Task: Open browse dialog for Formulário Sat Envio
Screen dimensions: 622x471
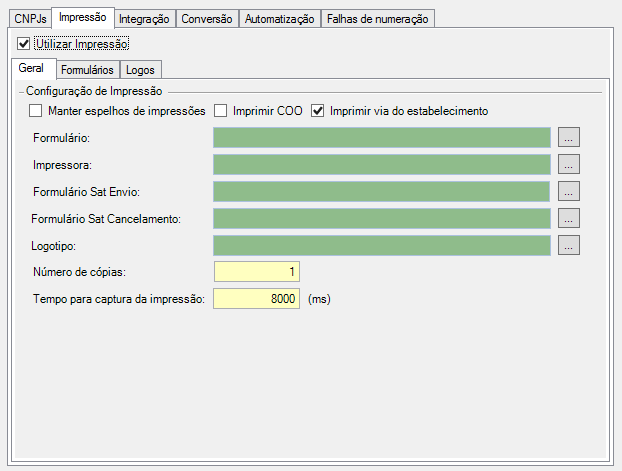Action: point(568,191)
